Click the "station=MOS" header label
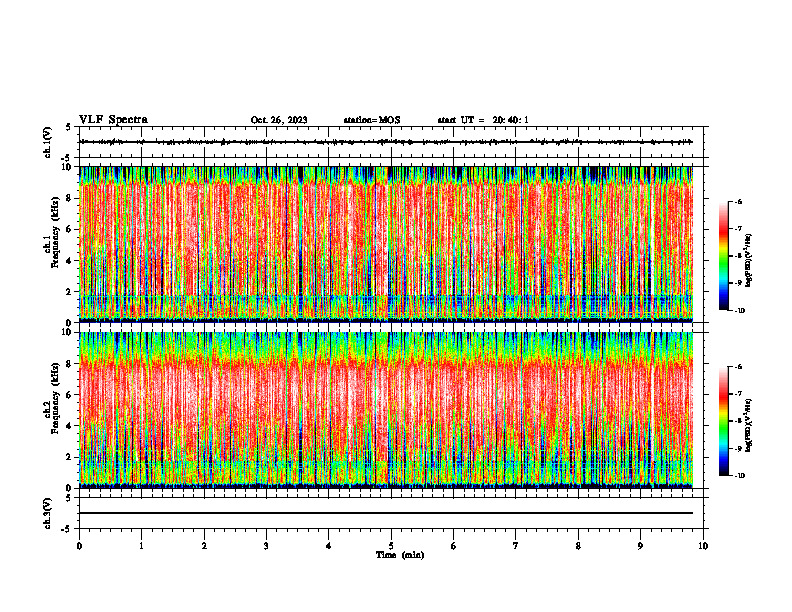 372,120
